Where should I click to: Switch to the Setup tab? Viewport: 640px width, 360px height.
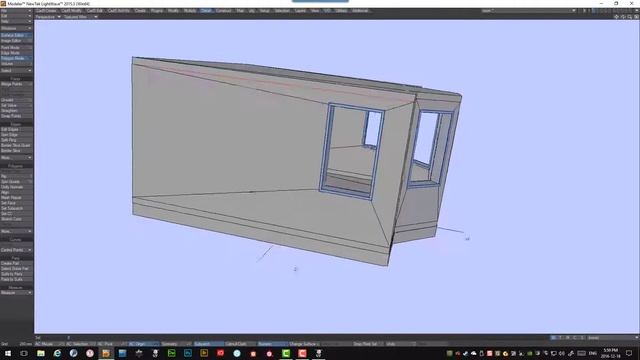point(264,11)
